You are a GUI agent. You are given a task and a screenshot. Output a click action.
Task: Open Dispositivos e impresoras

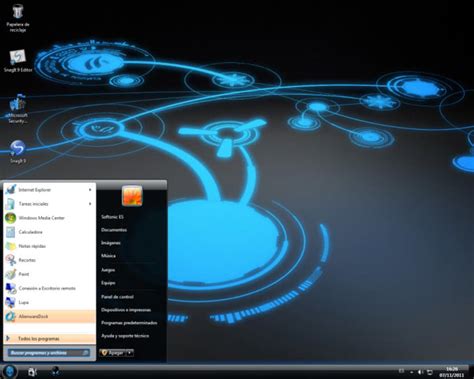[x=126, y=310]
